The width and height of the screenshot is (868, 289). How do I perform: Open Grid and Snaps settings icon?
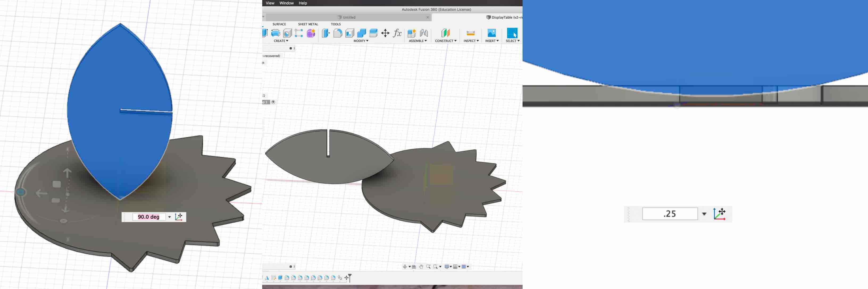[455, 266]
